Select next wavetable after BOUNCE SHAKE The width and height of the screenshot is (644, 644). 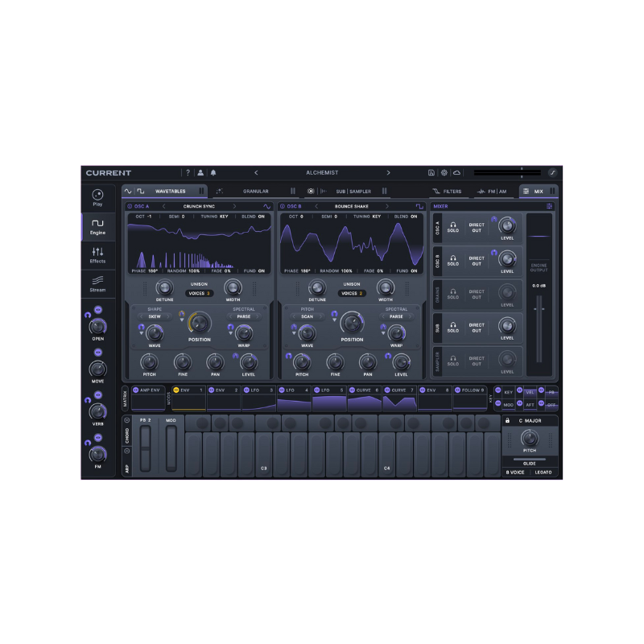[387, 206]
